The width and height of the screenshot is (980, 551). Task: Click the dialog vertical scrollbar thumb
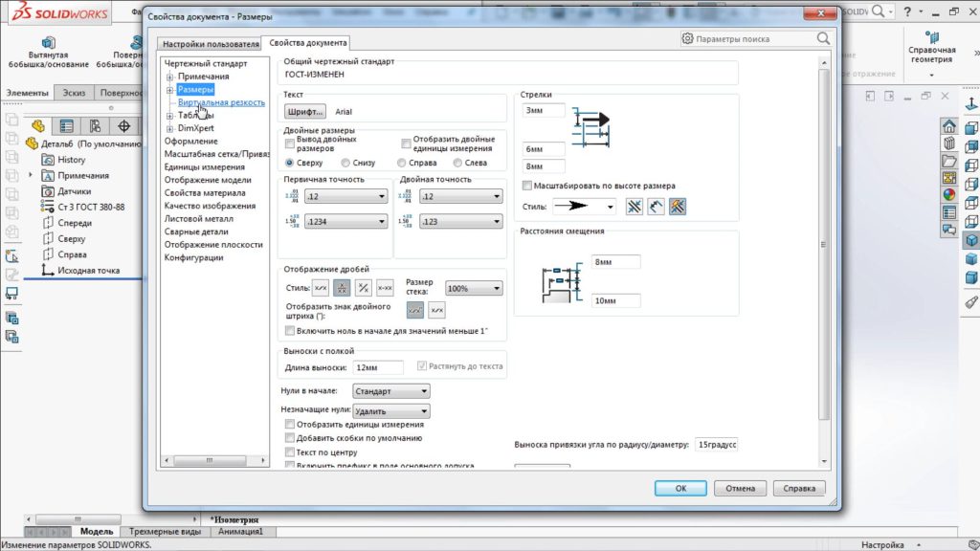click(824, 244)
